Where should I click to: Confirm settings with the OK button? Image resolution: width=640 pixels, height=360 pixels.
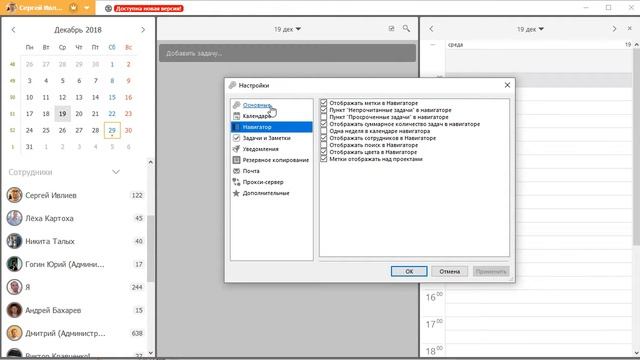[x=409, y=271]
